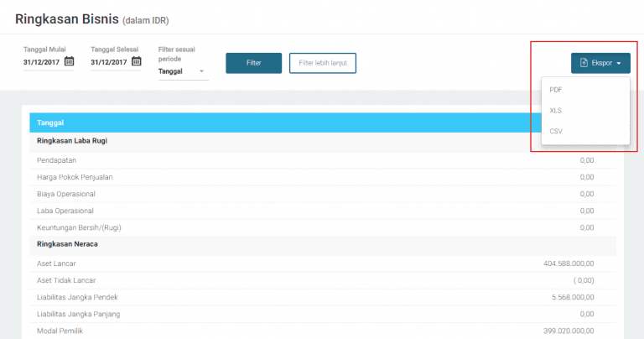This screenshot has height=339, width=644.
Task: Pick CSV export format
Action: (556, 131)
